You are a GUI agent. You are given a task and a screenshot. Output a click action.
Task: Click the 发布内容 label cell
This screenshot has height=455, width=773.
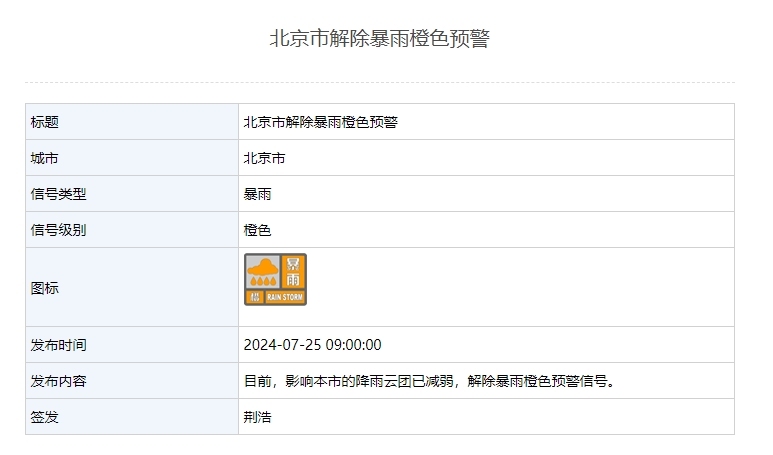(132, 381)
